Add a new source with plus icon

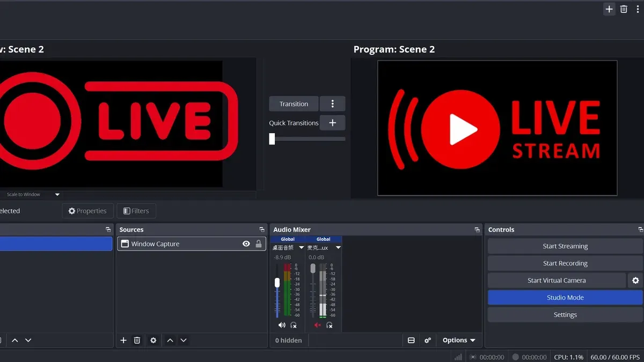pos(123,340)
